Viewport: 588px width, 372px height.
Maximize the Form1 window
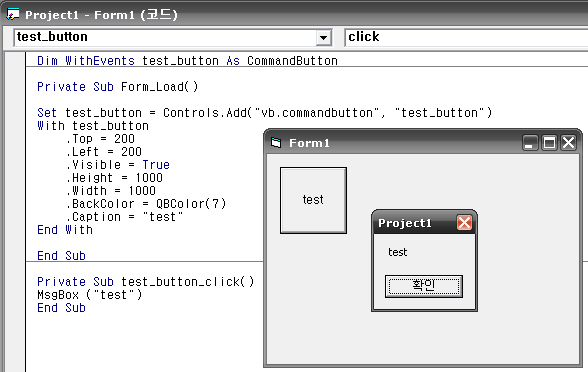click(x=549, y=143)
